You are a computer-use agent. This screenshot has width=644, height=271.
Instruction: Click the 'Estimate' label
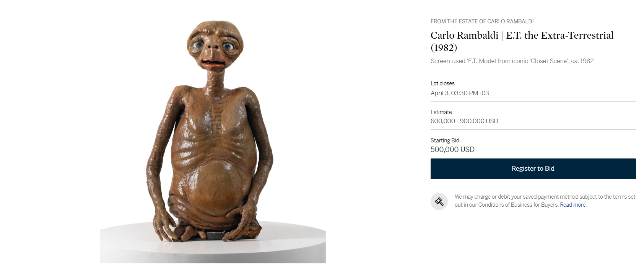(441, 112)
